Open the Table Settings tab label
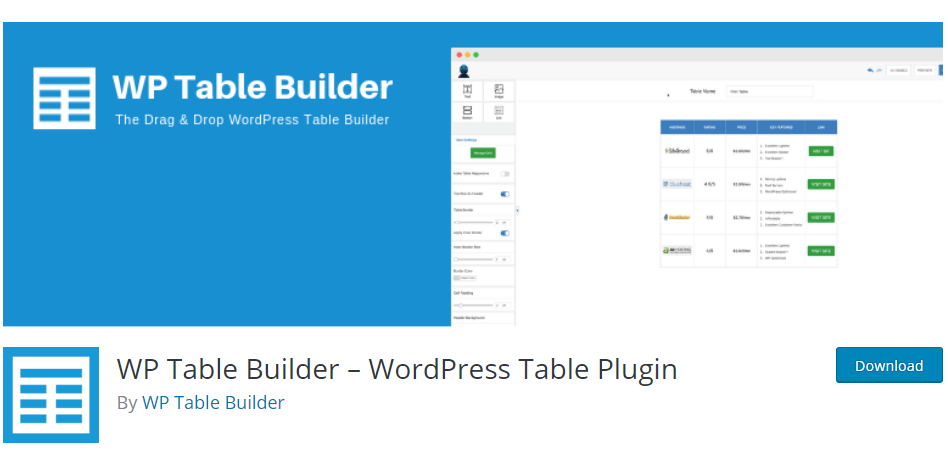 tap(466, 140)
